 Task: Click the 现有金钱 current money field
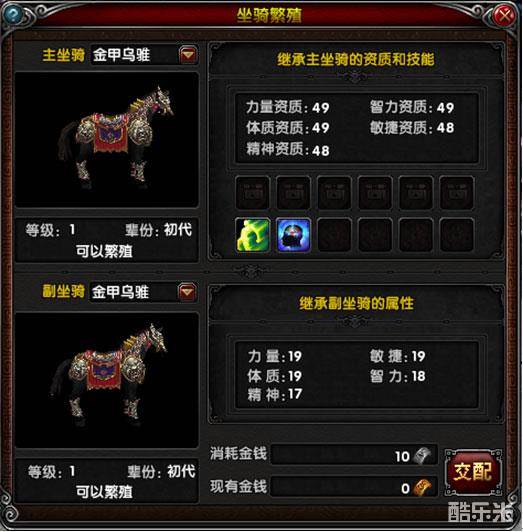tap(354, 488)
